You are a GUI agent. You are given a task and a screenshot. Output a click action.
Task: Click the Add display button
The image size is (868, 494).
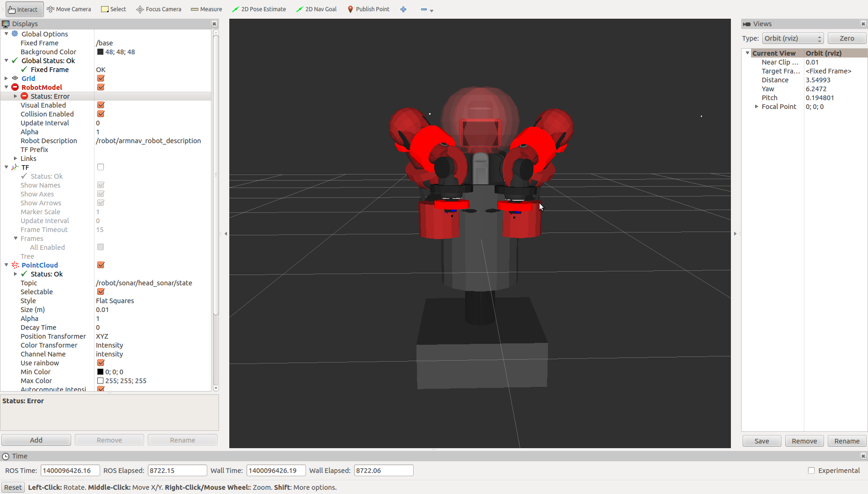(36, 440)
